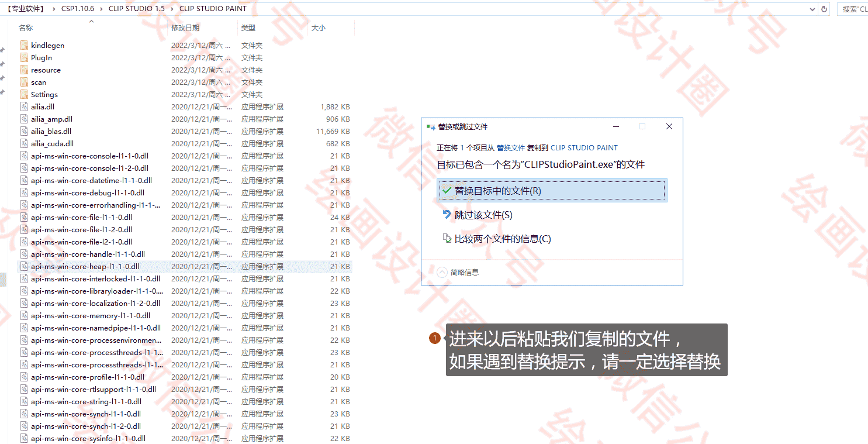Expand the chevron after CSP1.10.6 in breadcrumb
The height and width of the screenshot is (444, 868).
[102, 9]
